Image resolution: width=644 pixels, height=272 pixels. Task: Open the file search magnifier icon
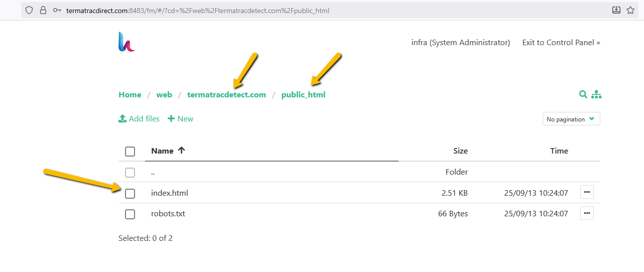coord(583,94)
